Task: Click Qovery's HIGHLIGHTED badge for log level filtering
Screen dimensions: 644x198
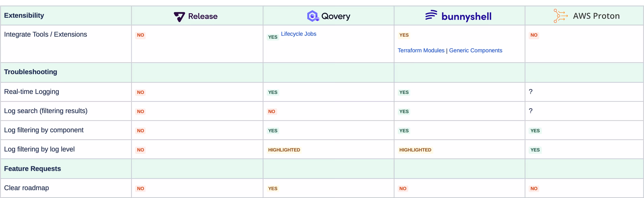Action: tap(284, 150)
